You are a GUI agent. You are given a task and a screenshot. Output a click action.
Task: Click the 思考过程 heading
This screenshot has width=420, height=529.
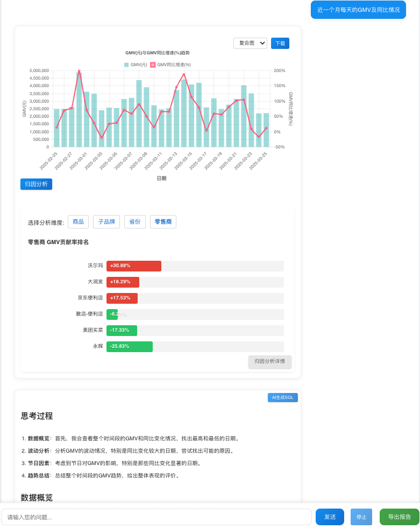tap(37, 416)
